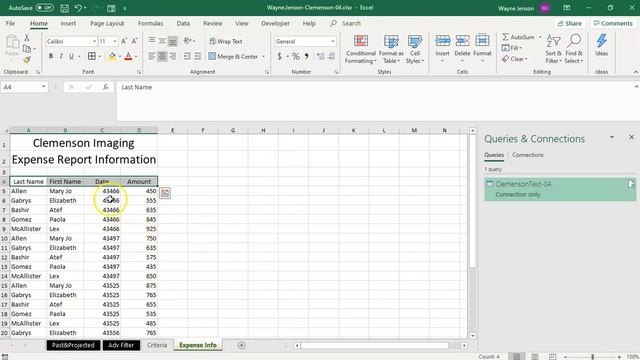Image resolution: width=640 pixels, height=360 pixels.
Task: Click the Format Painter brush icon
Action: [27, 60]
